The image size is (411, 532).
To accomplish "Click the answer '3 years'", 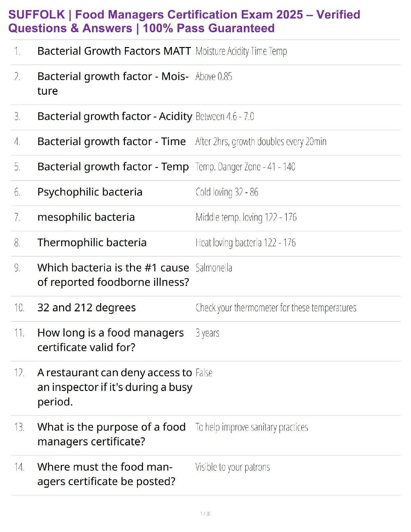I will tap(207, 333).
